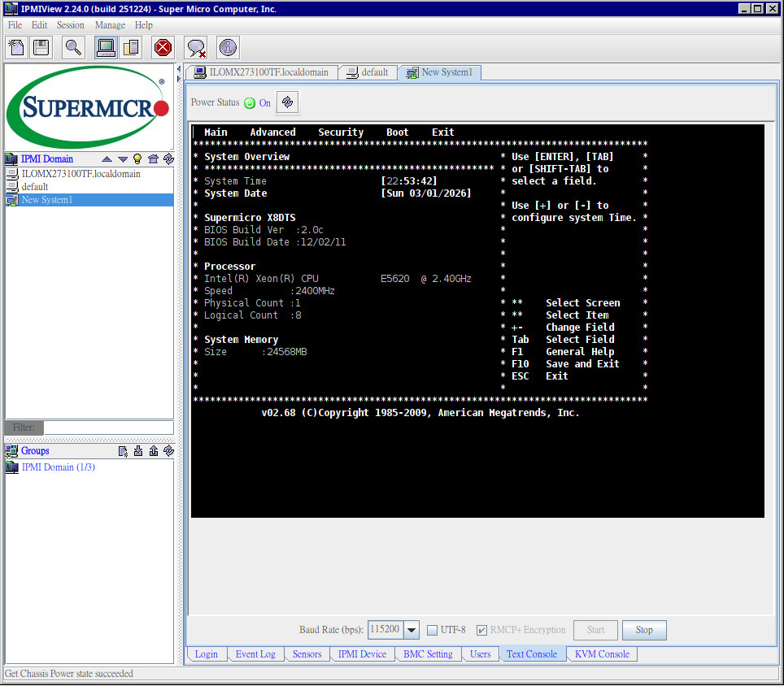The image size is (784, 686).
Task: Open the info toolbar icon
Action: (x=228, y=47)
